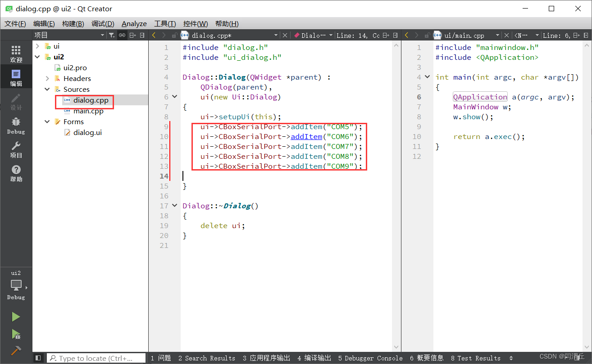
Task: Open the 工具(T) menu
Action: coord(165,24)
